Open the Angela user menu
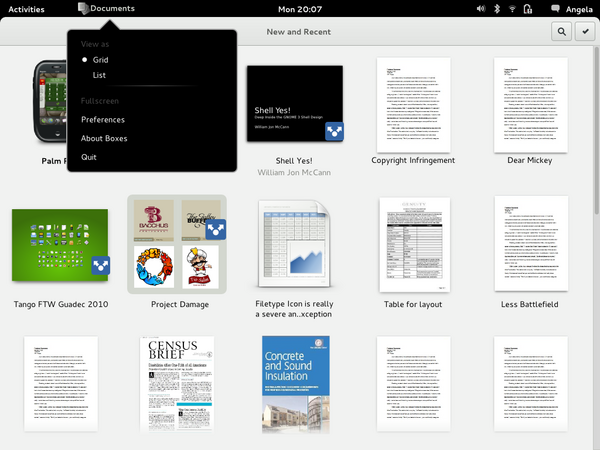 coord(579,9)
